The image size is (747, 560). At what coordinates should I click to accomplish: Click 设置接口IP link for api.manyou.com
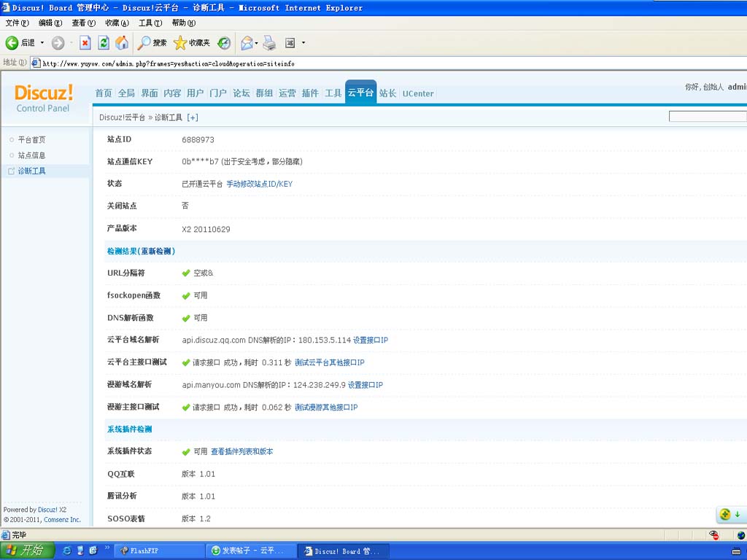coord(365,385)
